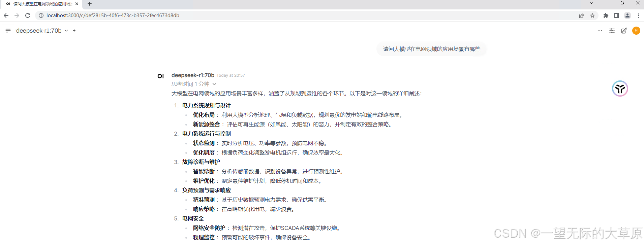Click the bullet term 优化布局
Viewport: 644px width, 244px height.
[204, 115]
